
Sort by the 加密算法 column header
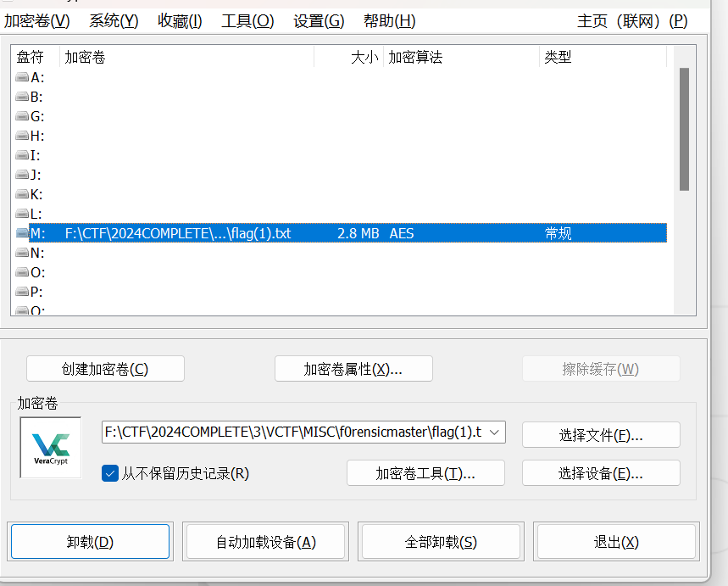point(462,57)
